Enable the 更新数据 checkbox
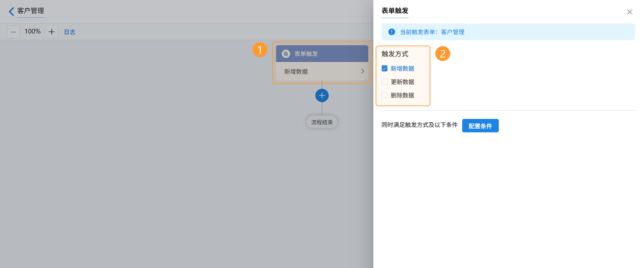Image resolution: width=644 pixels, height=268 pixels. 385,82
